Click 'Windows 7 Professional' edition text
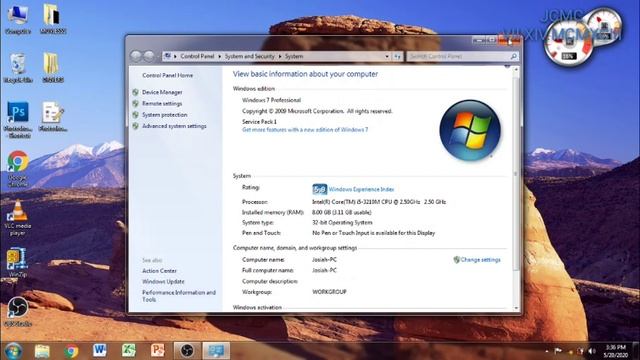 (x=271, y=100)
